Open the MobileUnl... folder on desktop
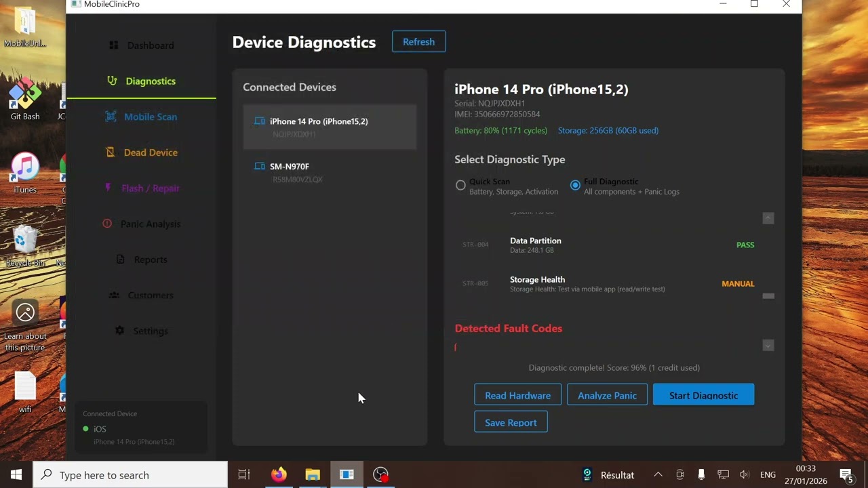This screenshot has width=868, height=488. point(25,28)
